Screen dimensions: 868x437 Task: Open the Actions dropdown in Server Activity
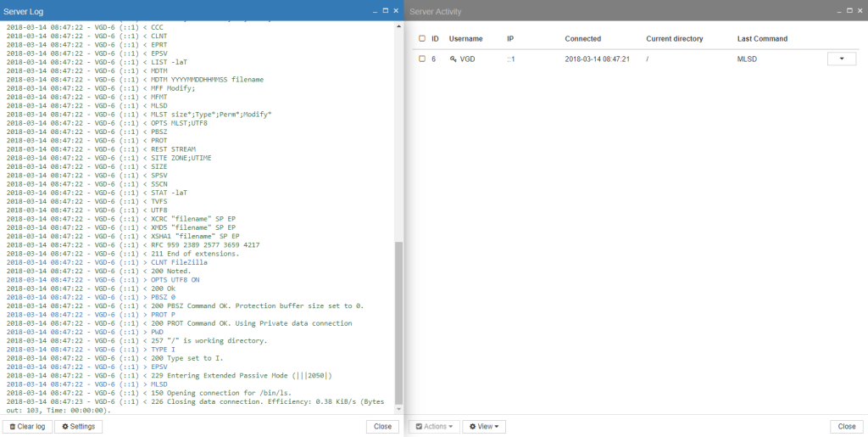click(x=435, y=427)
